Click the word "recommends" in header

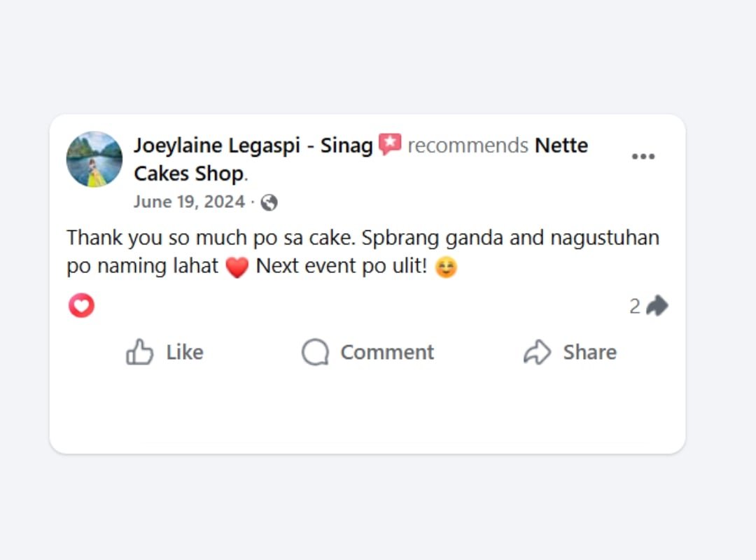pyautogui.click(x=468, y=146)
